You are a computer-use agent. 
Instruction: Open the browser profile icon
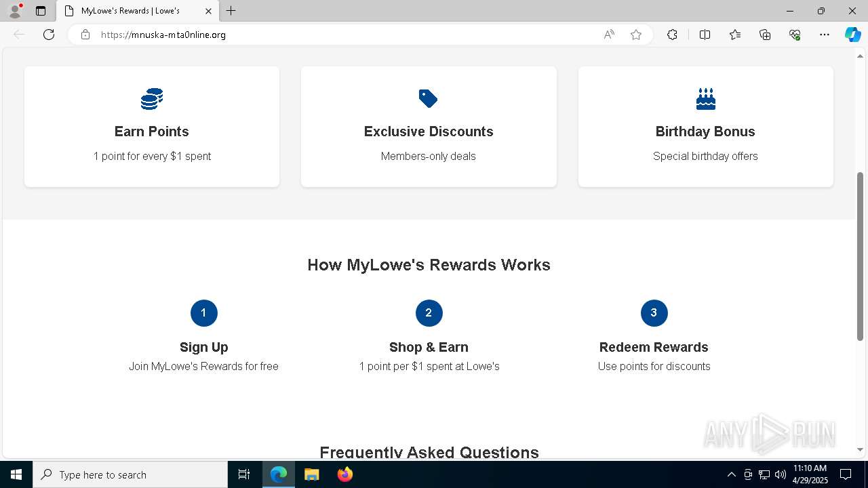tap(15, 11)
